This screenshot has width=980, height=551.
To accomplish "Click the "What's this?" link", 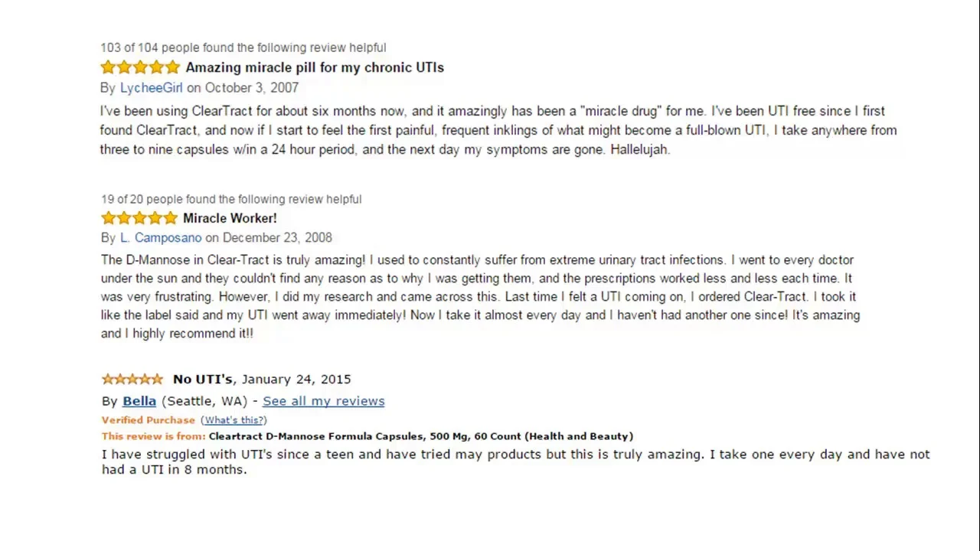I will pos(234,420).
